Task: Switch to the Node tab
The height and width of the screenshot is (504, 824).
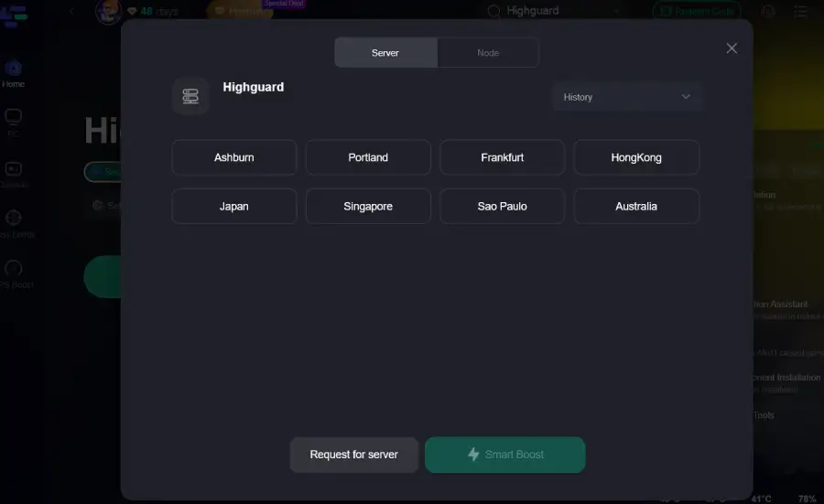Action: 488,53
